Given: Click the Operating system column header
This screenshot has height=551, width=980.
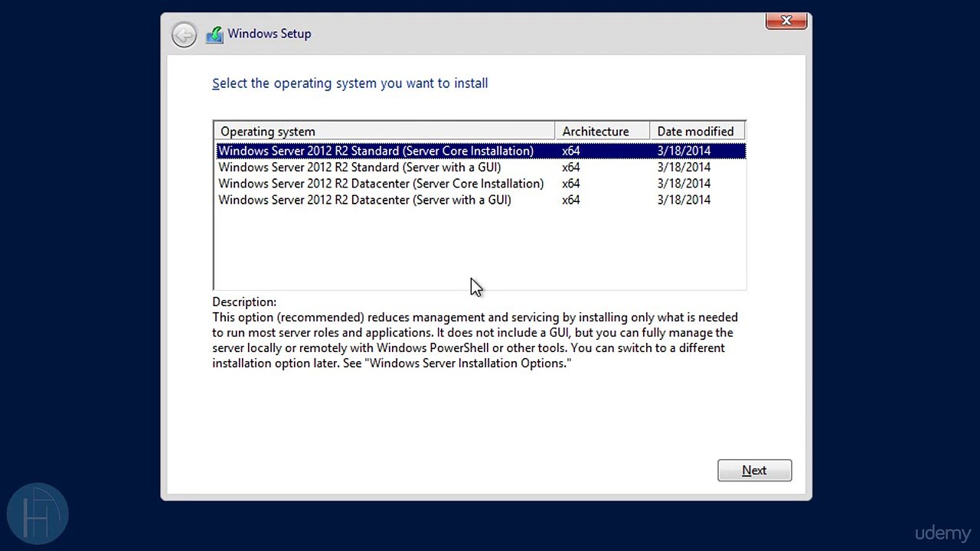Looking at the screenshot, I should tap(384, 132).
